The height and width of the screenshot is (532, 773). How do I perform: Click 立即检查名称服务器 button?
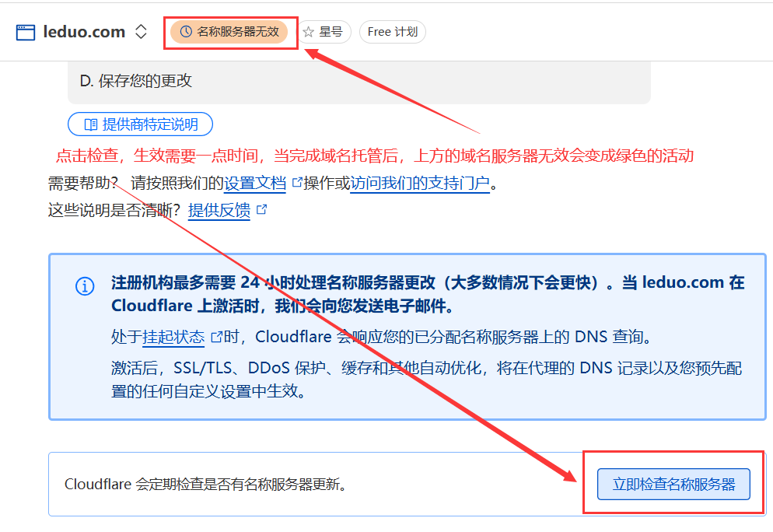[674, 485]
